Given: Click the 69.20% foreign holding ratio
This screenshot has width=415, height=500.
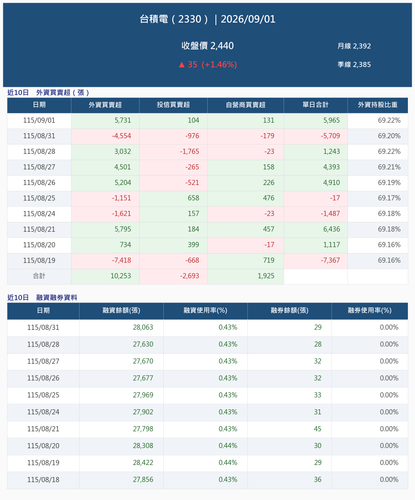Looking at the screenshot, I should 389,136.
